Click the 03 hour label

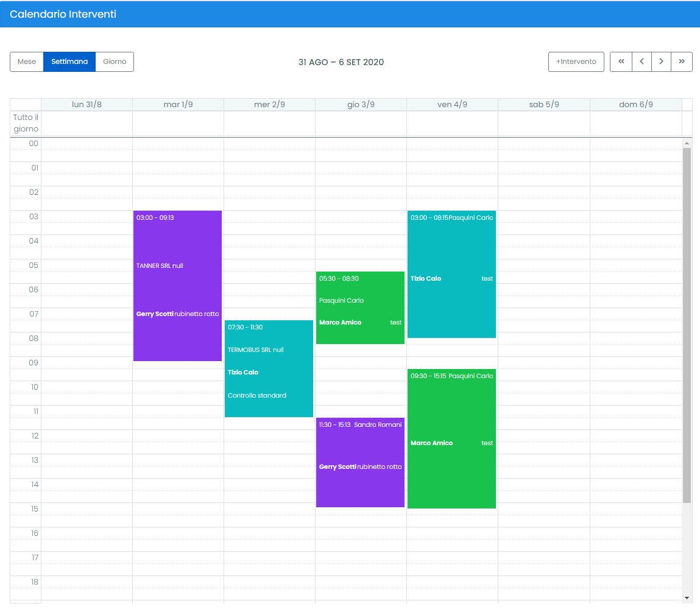point(34,217)
